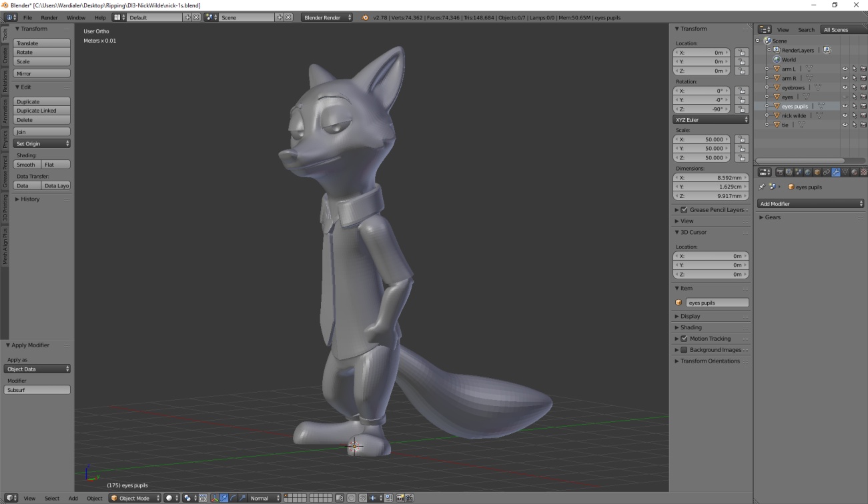Hide eyebrows object in viewport
The width and height of the screenshot is (868, 504).
tap(845, 87)
